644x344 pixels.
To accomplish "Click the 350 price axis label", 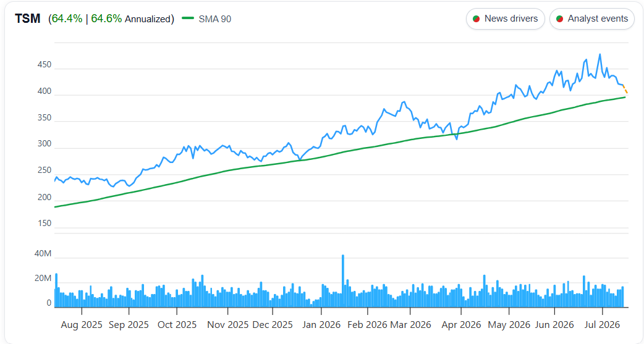I will point(44,118).
